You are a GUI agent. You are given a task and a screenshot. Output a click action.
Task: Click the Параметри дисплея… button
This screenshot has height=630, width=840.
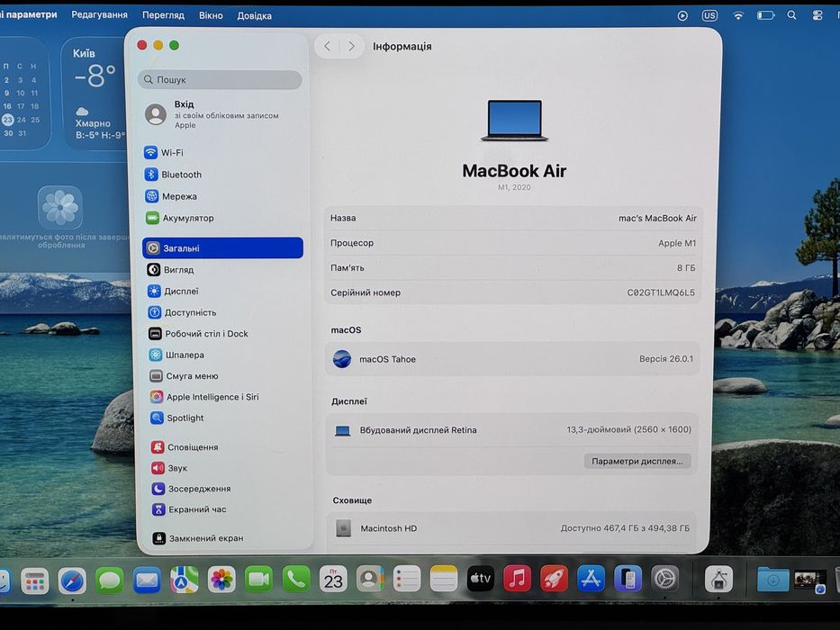point(637,461)
